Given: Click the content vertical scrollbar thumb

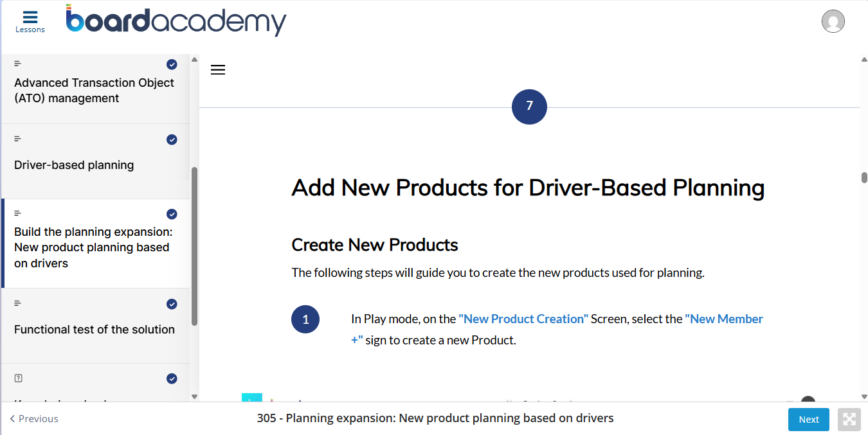Looking at the screenshot, I should tap(864, 177).
